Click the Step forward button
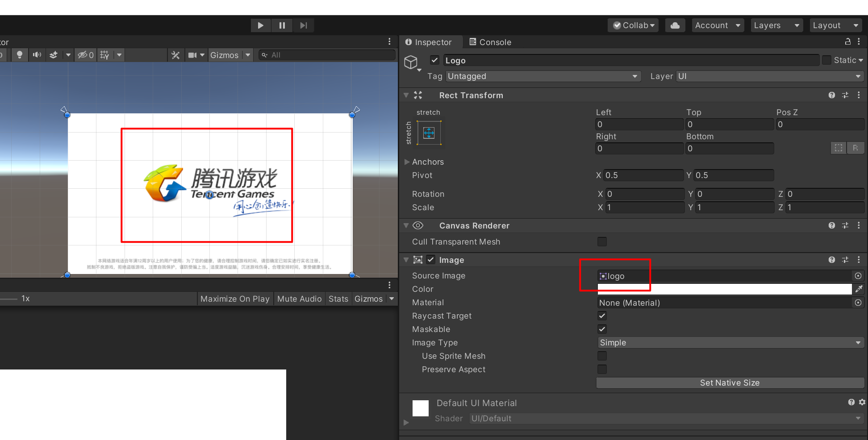 [x=304, y=25]
